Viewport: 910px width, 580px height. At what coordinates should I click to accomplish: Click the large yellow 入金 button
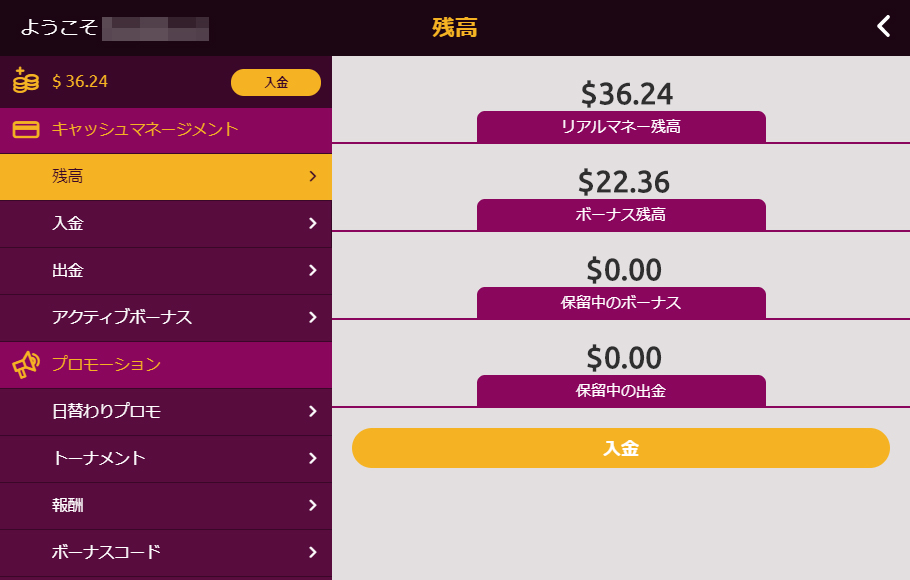pyautogui.click(x=620, y=448)
